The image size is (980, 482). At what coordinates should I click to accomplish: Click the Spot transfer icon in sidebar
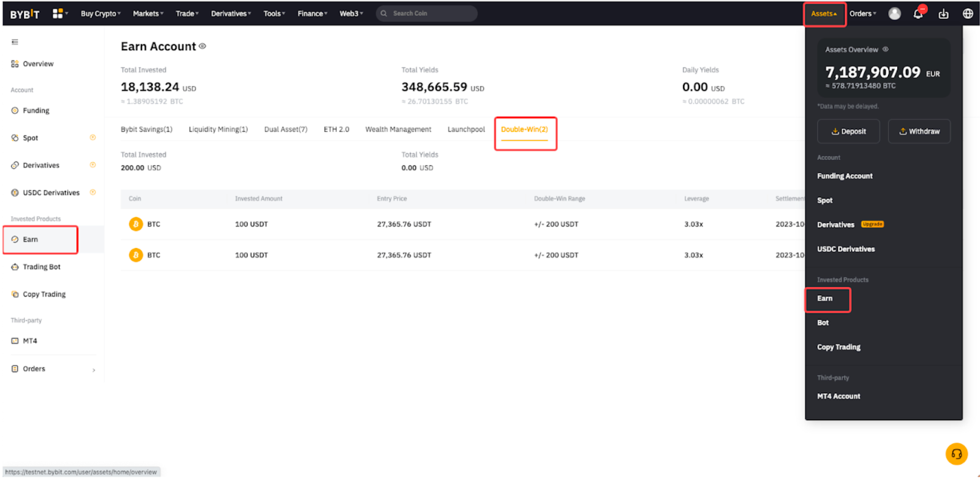pos(92,138)
